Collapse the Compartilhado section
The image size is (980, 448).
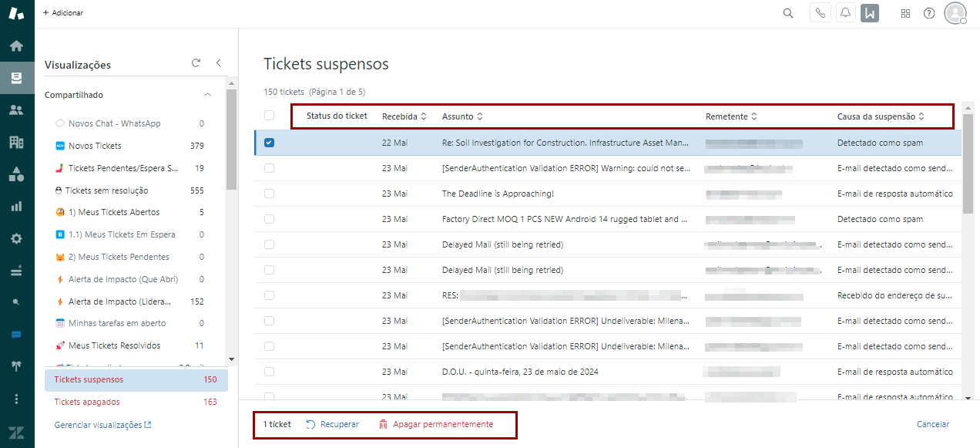click(207, 95)
